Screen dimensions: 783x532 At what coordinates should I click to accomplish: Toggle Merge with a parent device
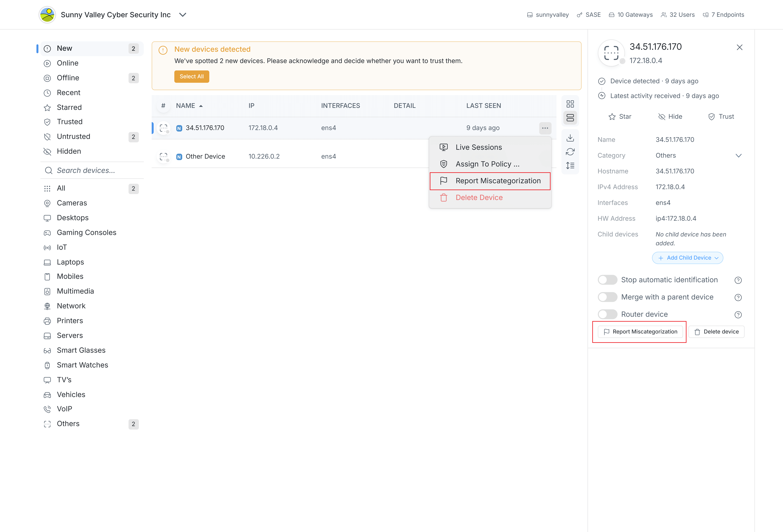click(x=607, y=297)
